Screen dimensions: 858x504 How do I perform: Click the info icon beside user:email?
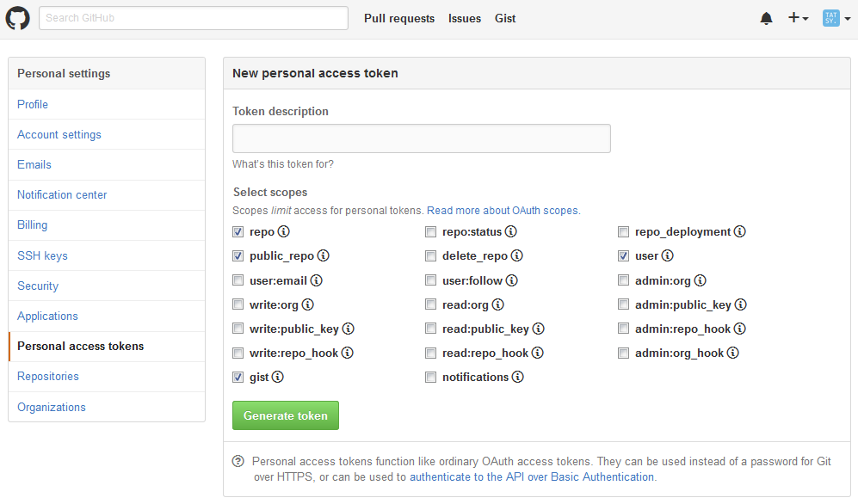coord(317,280)
